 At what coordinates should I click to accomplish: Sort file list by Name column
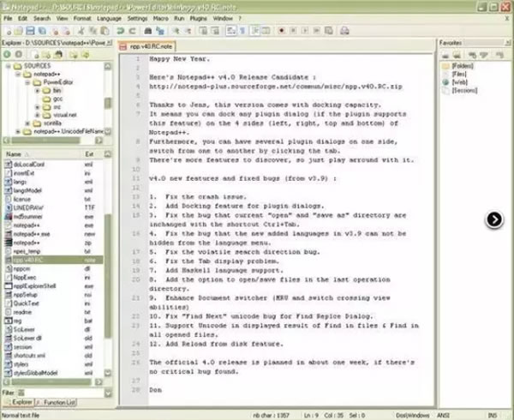pyautogui.click(x=43, y=154)
